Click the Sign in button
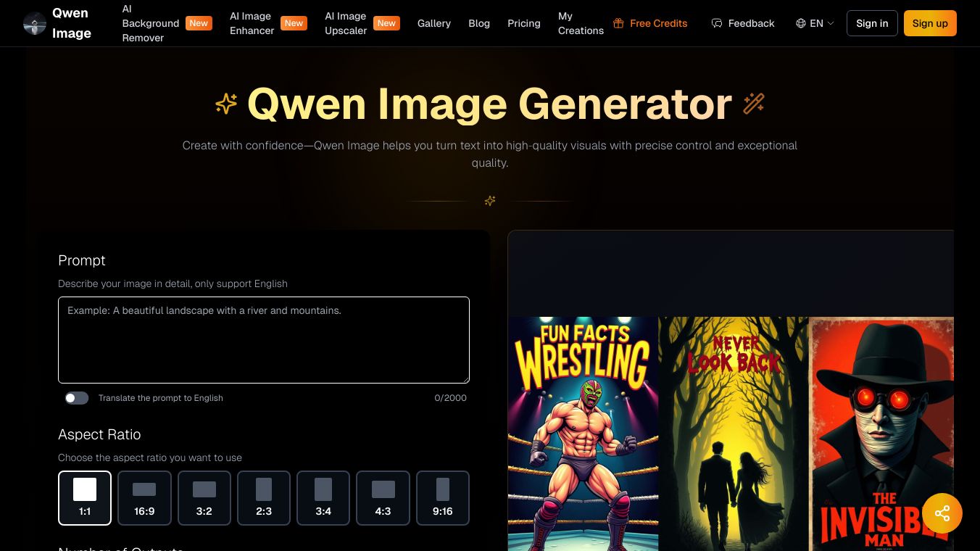Screen dimensions: 980x551 point(872,23)
